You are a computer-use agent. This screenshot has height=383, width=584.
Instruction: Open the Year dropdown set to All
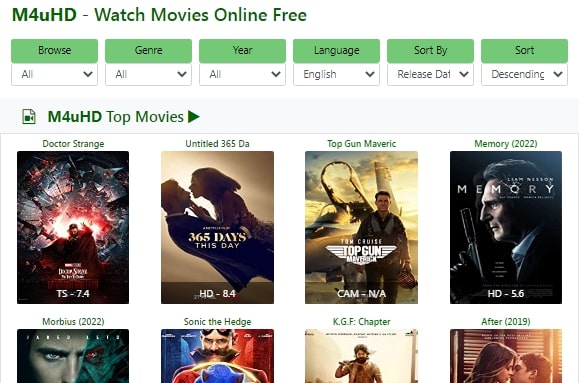242,75
